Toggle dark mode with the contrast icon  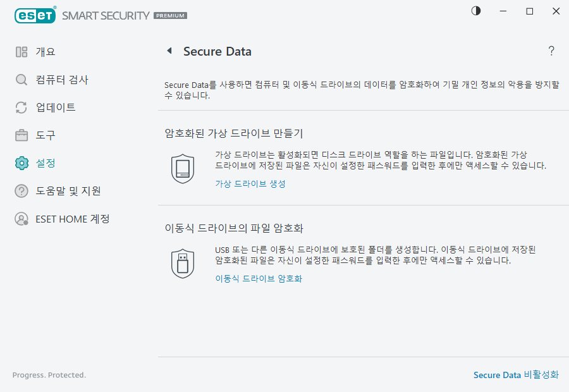click(x=475, y=11)
